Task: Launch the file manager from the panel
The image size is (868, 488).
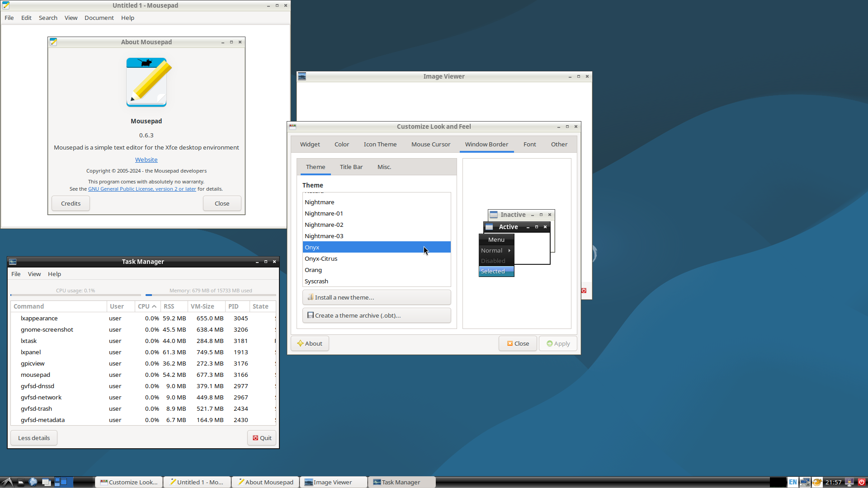Action: point(21,482)
